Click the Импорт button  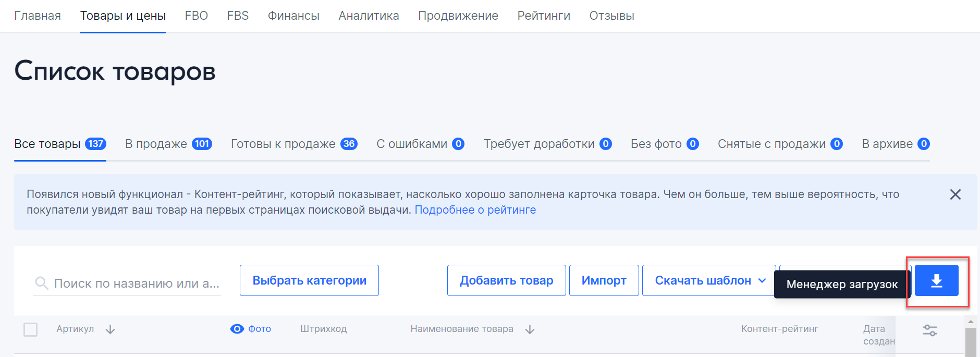coord(604,280)
